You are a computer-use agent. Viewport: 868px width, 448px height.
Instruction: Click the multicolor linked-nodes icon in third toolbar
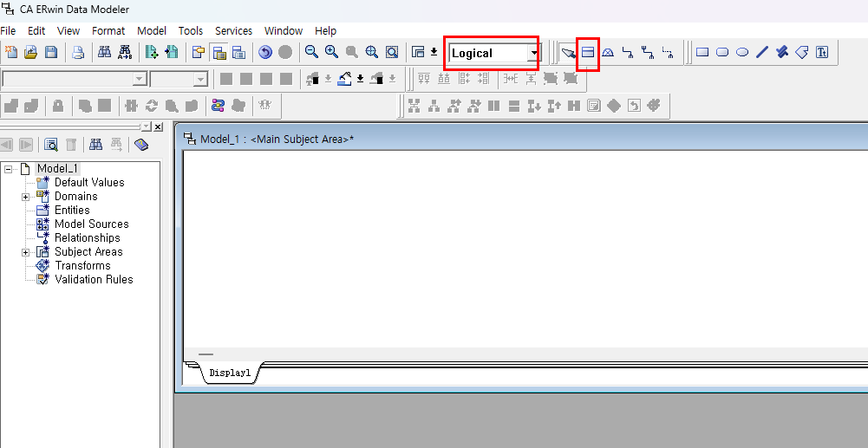pyautogui.click(x=219, y=106)
